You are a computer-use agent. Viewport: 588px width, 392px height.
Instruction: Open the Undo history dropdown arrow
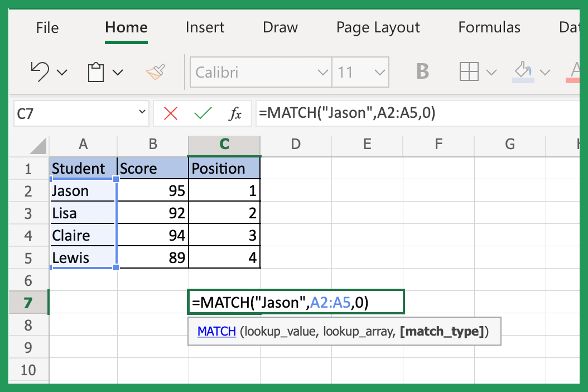pyautogui.click(x=61, y=71)
